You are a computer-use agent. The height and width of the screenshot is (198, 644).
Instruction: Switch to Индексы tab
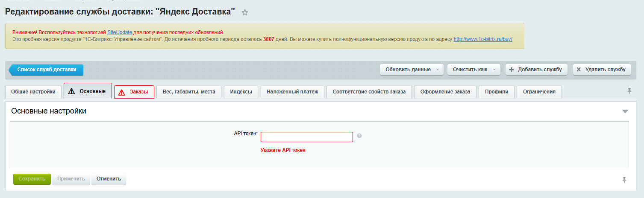coord(241,91)
